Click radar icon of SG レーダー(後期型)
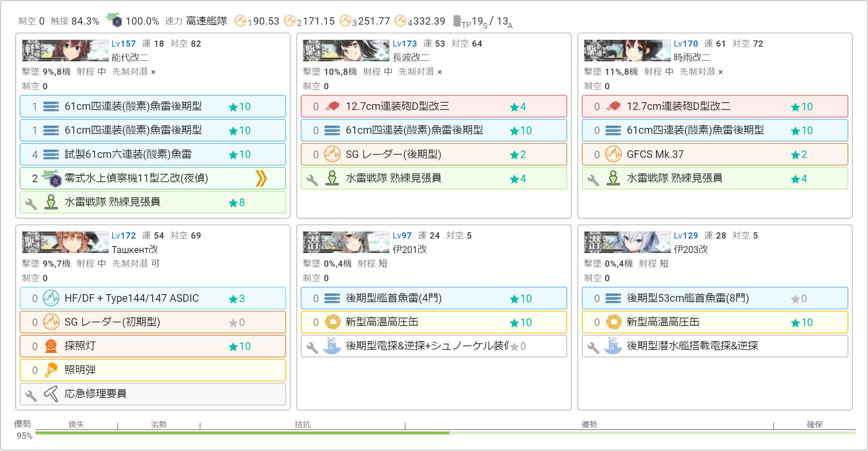 pyautogui.click(x=332, y=154)
